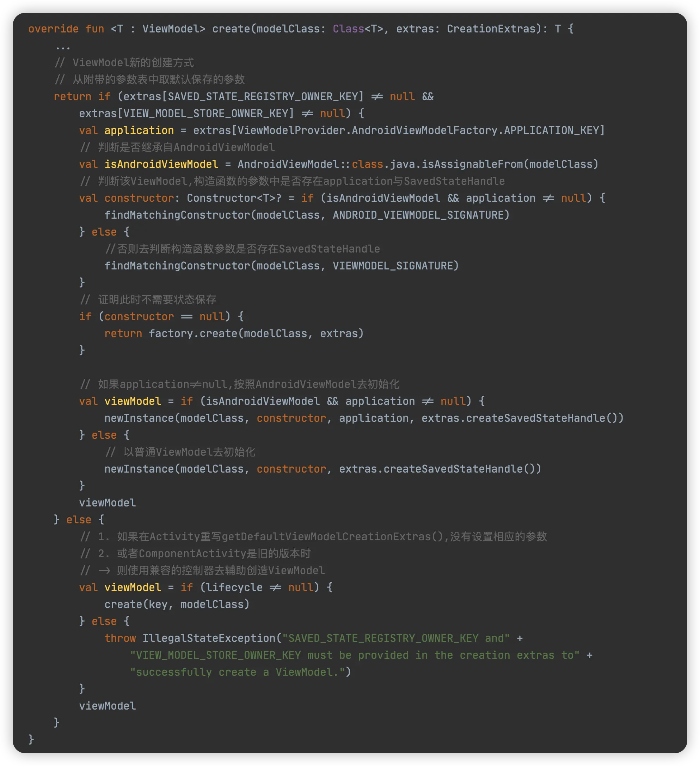The image size is (700, 766).
Task: Click the isAndroidViewModel variable declaration
Action: point(161,164)
